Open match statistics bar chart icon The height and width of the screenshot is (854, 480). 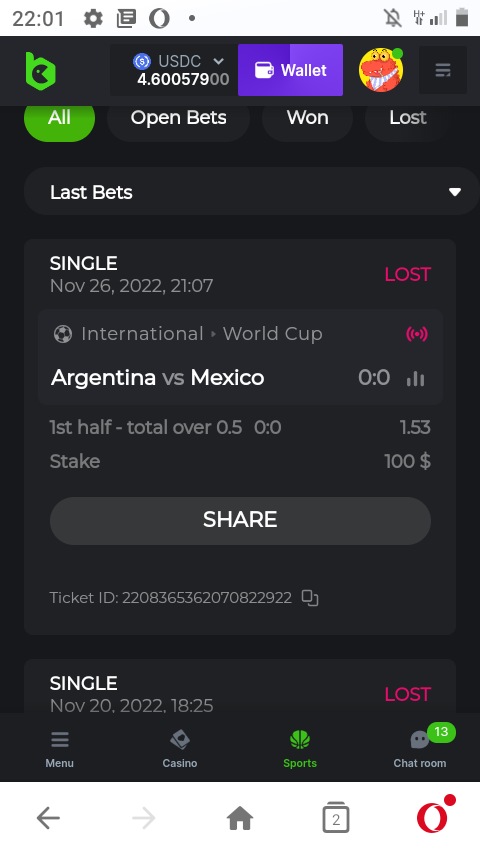pyautogui.click(x=416, y=378)
